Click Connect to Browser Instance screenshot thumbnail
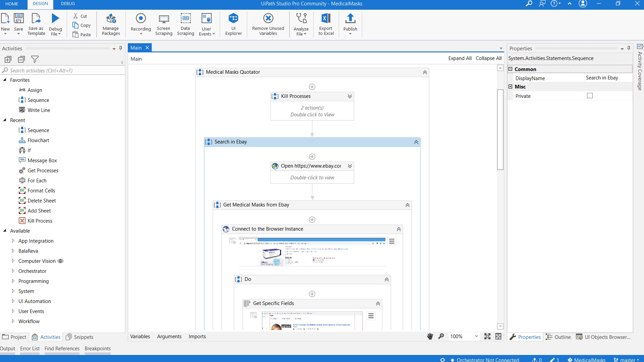 pos(312,252)
